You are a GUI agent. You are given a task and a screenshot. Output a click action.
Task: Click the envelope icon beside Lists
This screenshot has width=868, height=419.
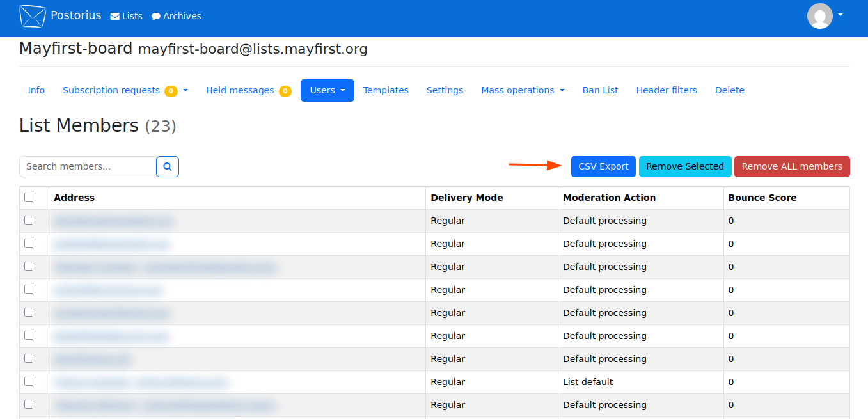tap(115, 17)
